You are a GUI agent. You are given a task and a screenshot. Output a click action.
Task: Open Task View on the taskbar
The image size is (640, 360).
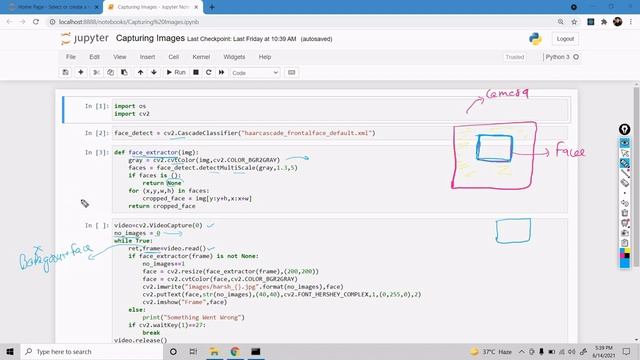point(193,351)
